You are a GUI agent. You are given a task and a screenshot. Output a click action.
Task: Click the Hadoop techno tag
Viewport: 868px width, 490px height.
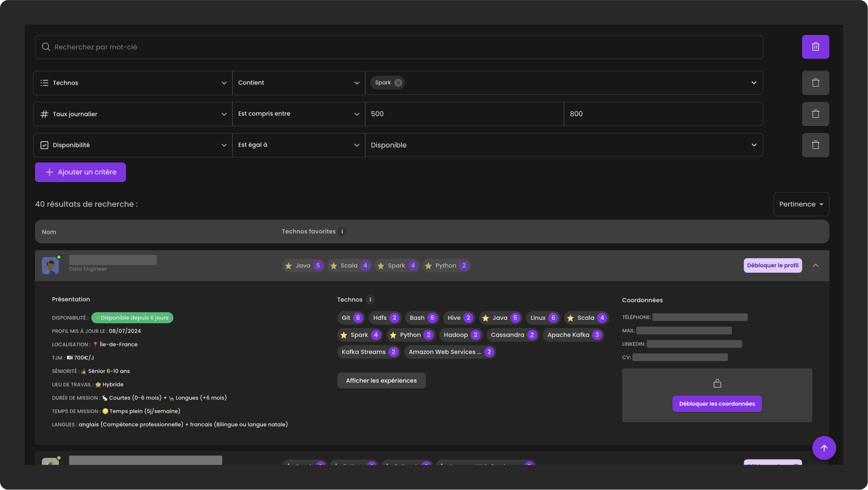[461, 335]
